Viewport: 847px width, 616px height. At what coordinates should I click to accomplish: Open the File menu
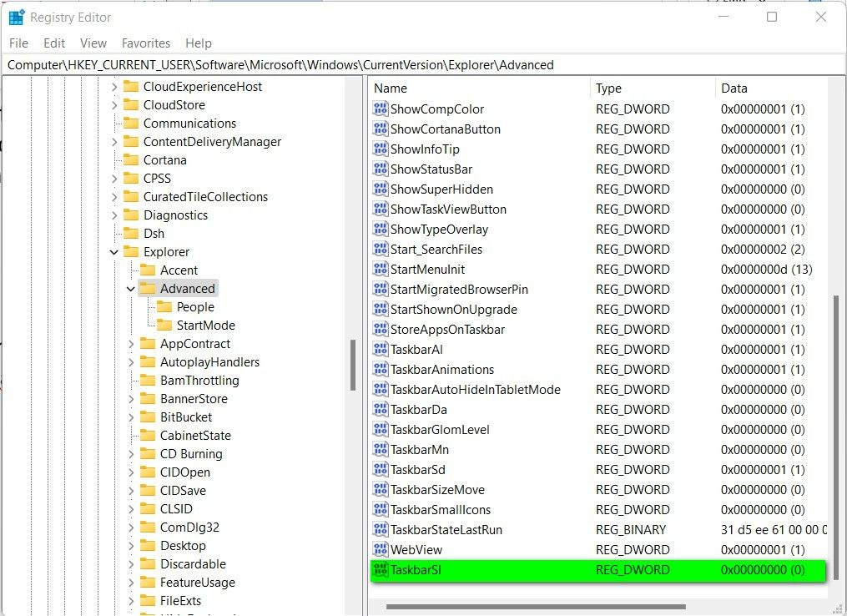point(18,43)
